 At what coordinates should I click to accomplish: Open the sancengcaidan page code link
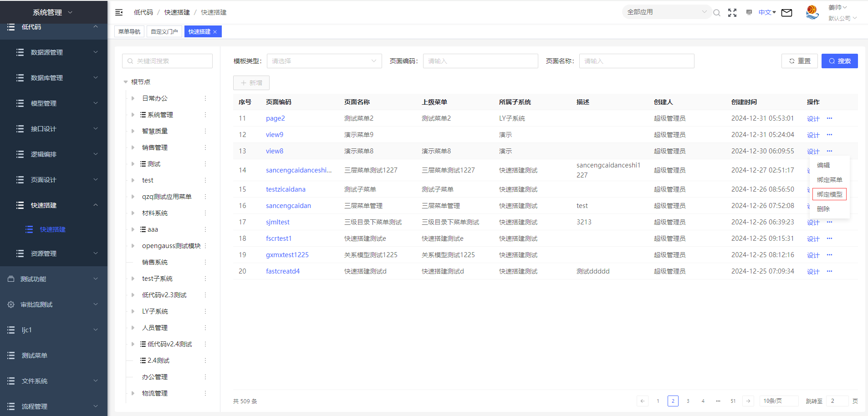(x=288, y=206)
